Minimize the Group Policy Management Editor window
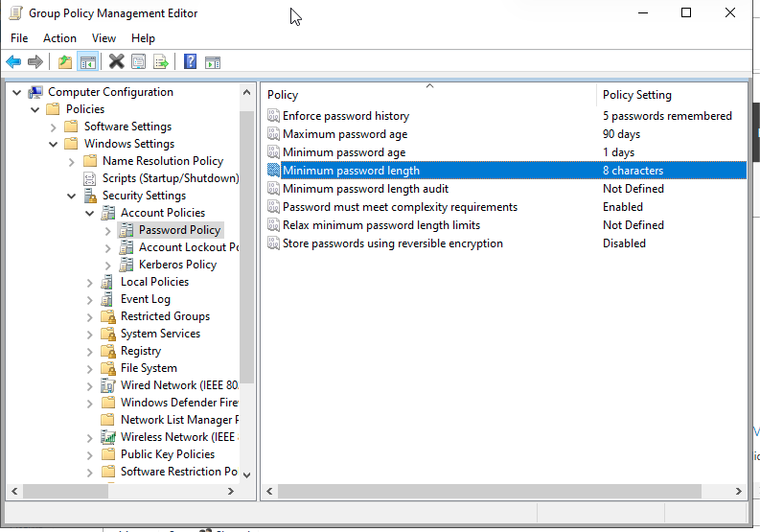 coord(643,12)
